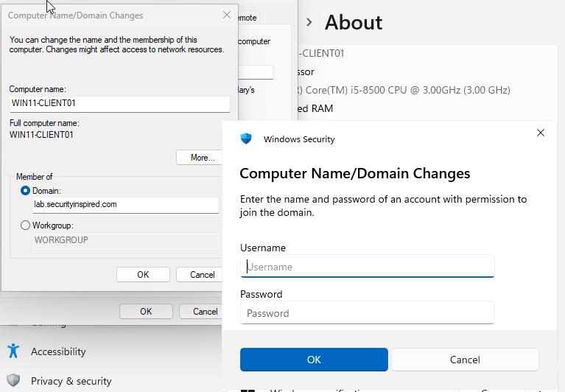565x392 pixels.
Task: Click the 'ed RAM' label in About
Action: tap(315, 108)
